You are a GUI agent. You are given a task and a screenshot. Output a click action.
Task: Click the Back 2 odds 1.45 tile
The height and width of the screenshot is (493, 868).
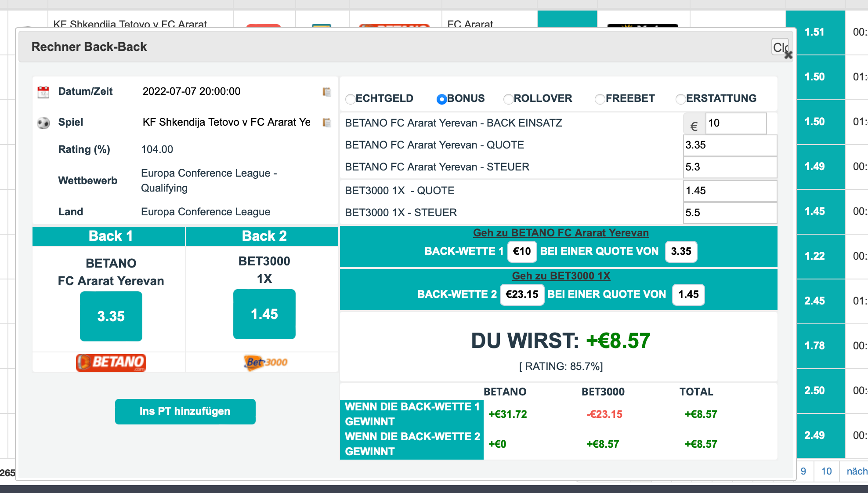[x=264, y=314]
